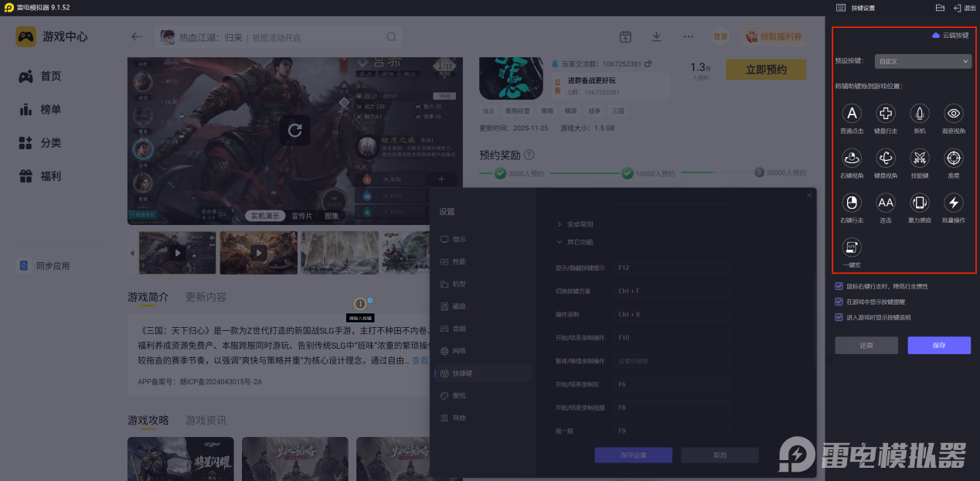Click the help icon beside 预约奖励

[529, 155]
